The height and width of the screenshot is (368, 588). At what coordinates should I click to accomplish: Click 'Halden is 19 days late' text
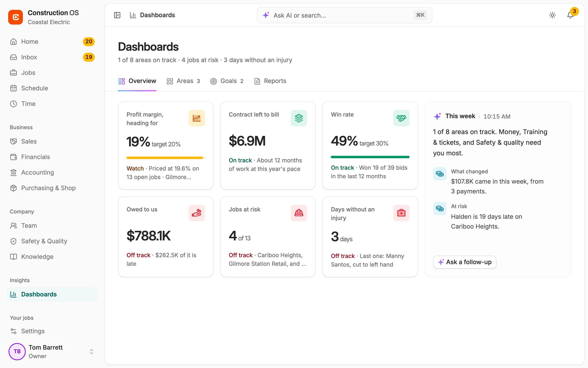point(487,221)
